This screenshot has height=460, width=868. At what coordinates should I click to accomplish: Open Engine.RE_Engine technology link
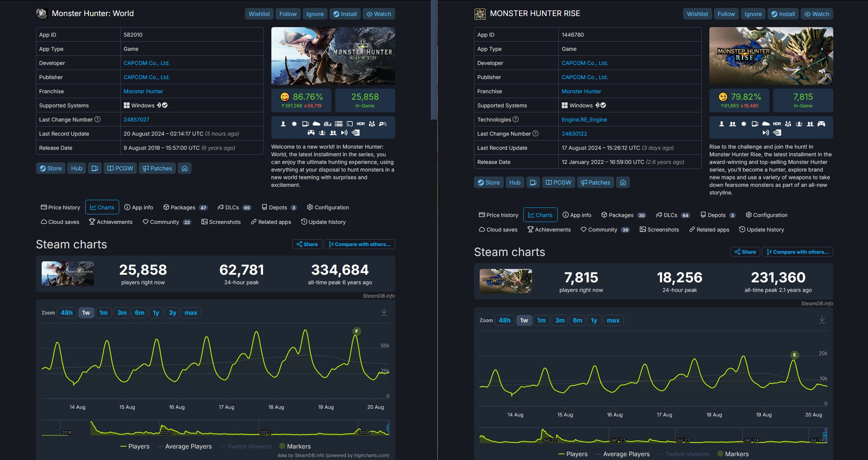click(584, 120)
